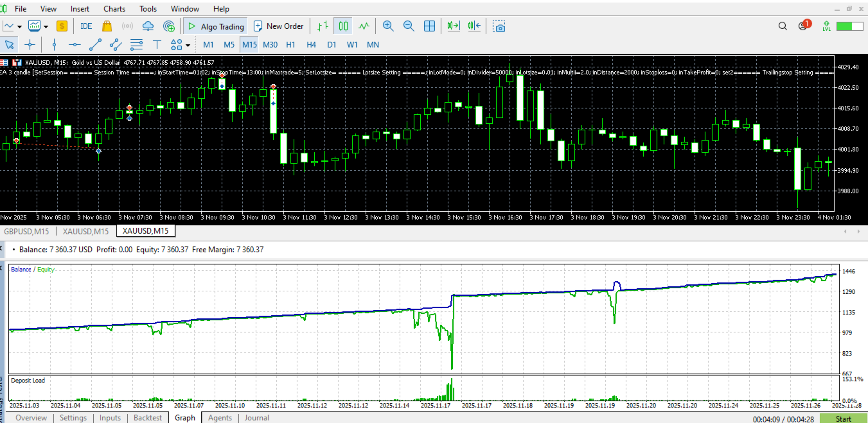Open the search magnifier in toolbar

783,26
